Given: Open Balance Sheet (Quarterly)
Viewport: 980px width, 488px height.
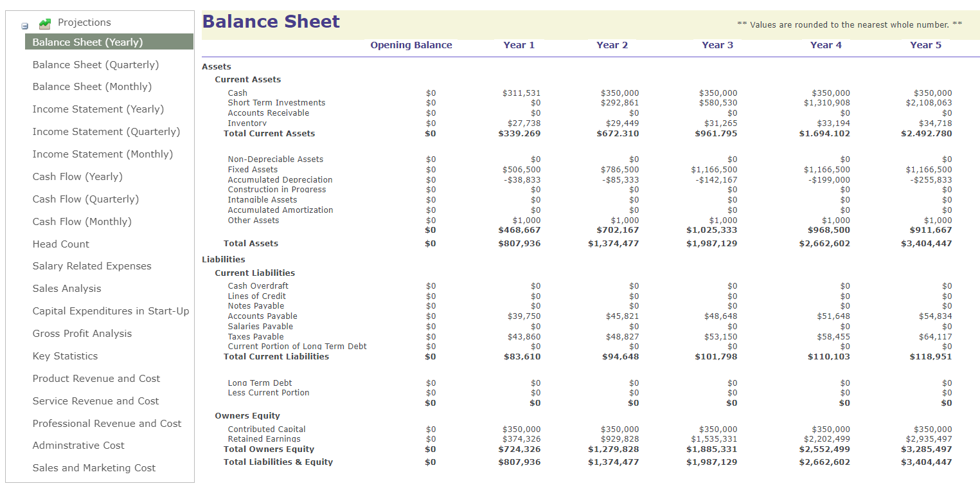Looking at the screenshot, I should [96, 64].
